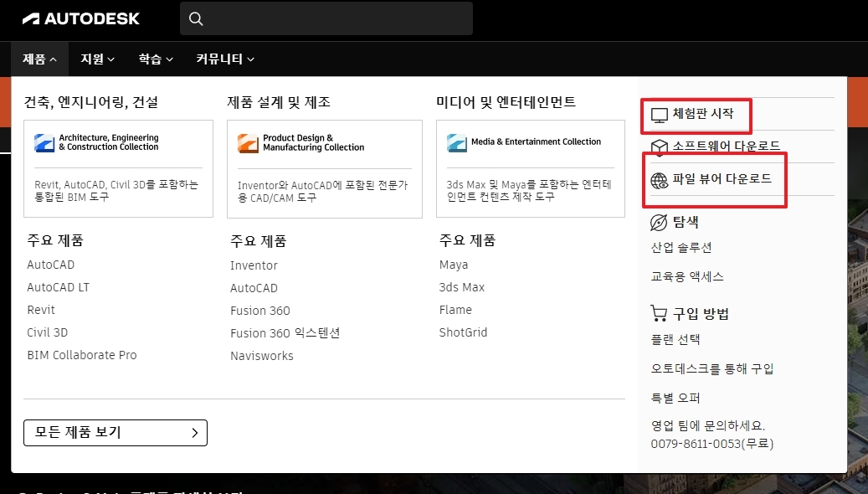
Task: Open 특별 오퍼 link
Action: tap(676, 399)
